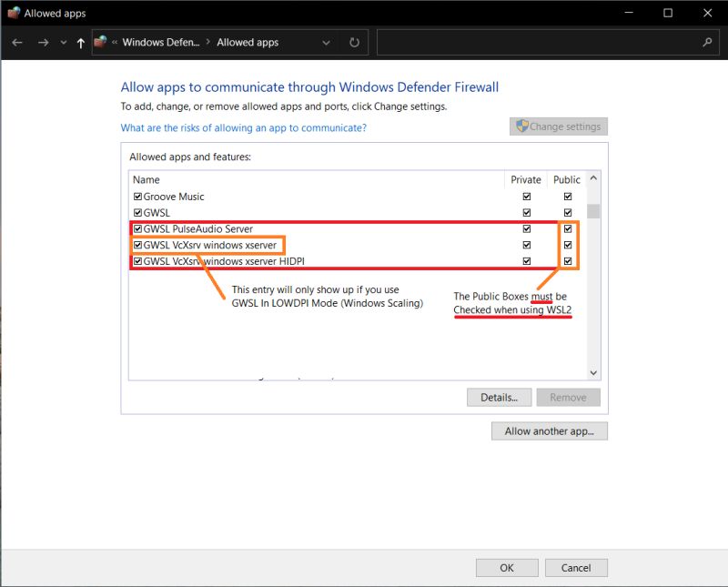The image size is (728, 587).
Task: Click the firewall icon in address bar
Action: pyautogui.click(x=100, y=42)
